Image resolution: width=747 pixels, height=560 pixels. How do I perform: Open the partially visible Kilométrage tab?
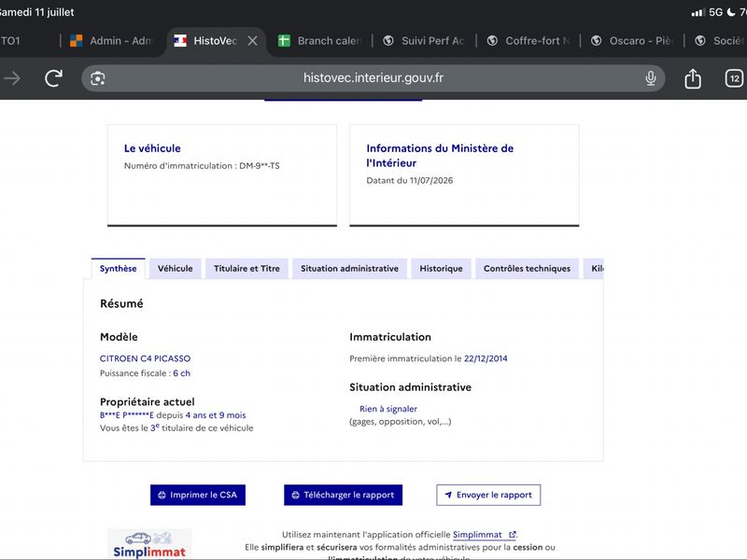(594, 269)
